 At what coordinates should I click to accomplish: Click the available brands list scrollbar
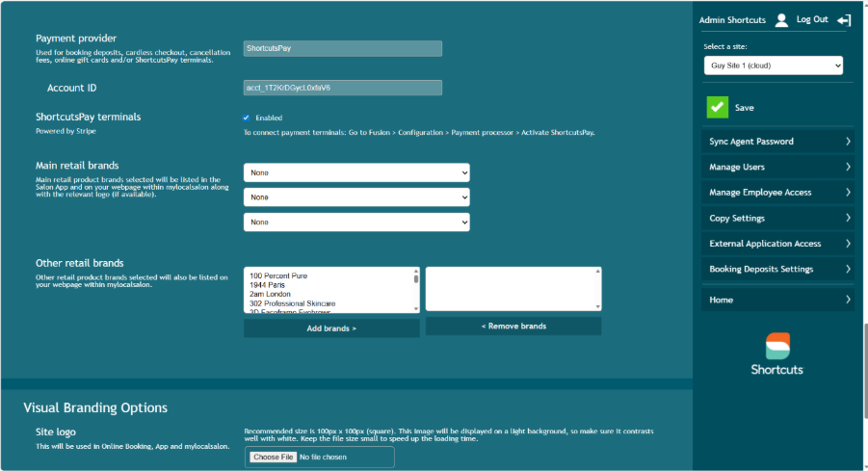pos(416,290)
